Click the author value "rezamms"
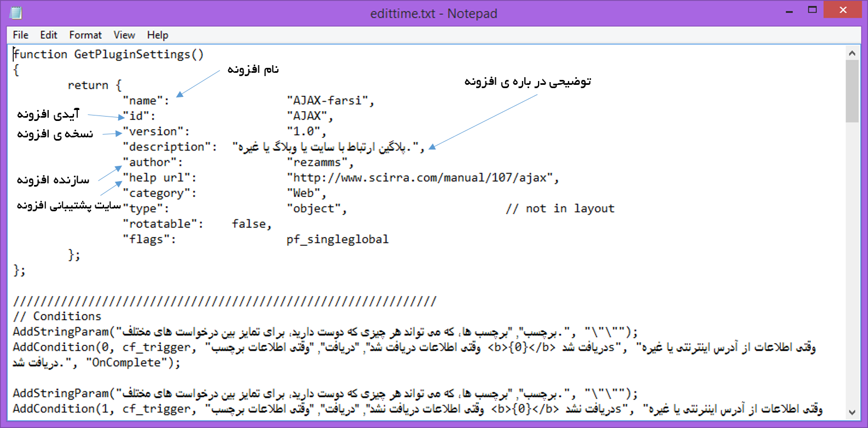Viewport: 868px width, 428px height. tap(320, 163)
